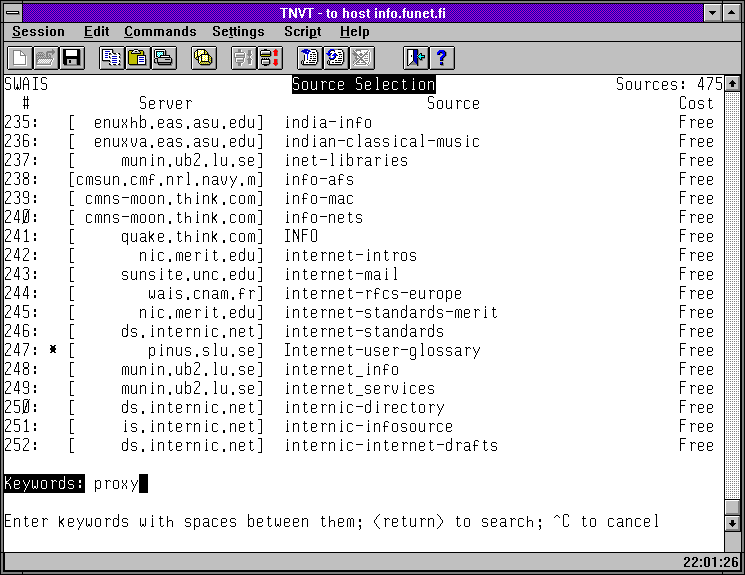This screenshot has height=575, width=745.
Task: Click the overlapping windows toolbar icon
Action: pos(203,58)
